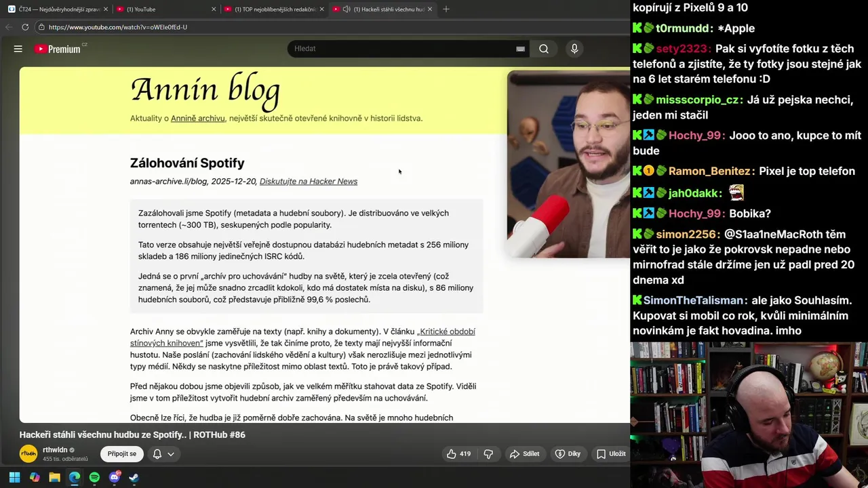
Task: Click the video title Hackeři stáhli všechnu hudbu
Action: click(x=132, y=434)
